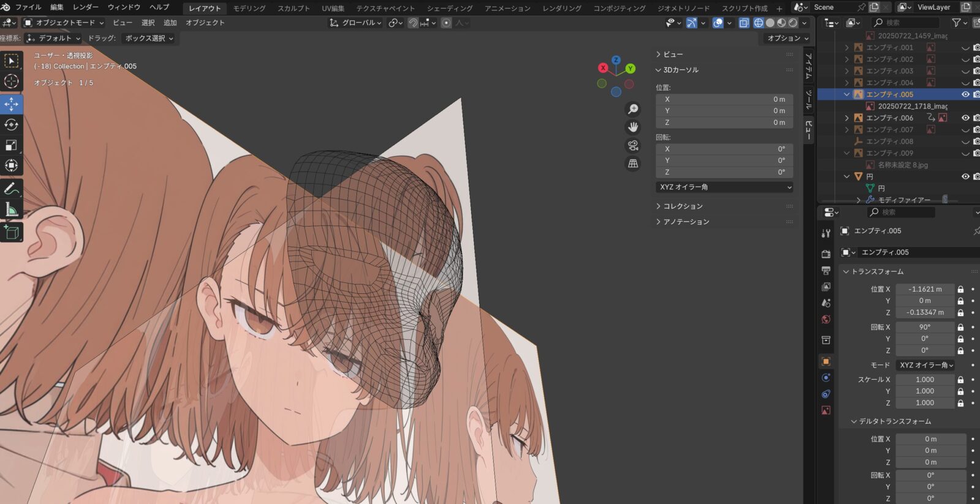Open the Object Constraints properties tab icon
This screenshot has width=980, height=504.
826,394
